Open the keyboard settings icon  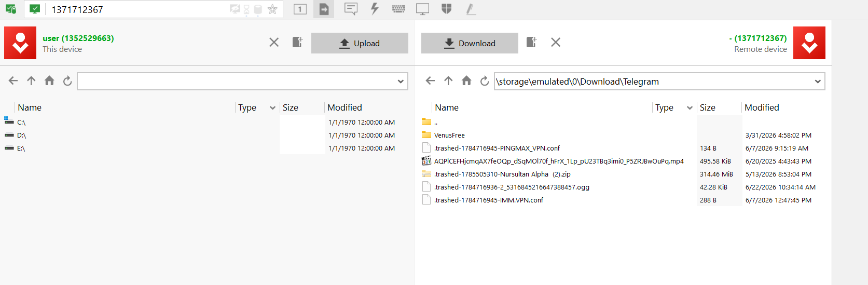[398, 9]
